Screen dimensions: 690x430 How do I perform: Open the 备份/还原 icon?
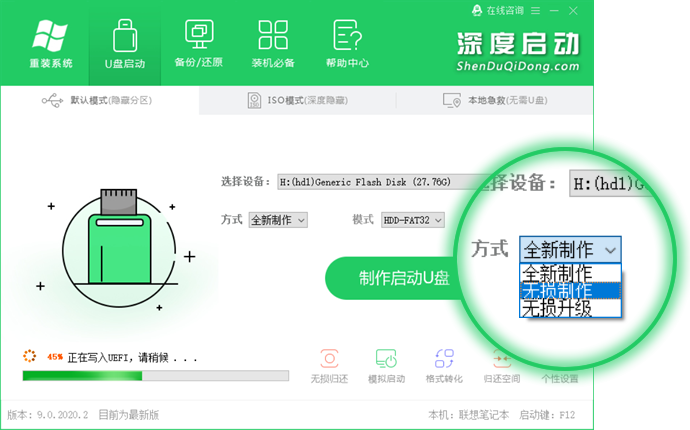199,34
